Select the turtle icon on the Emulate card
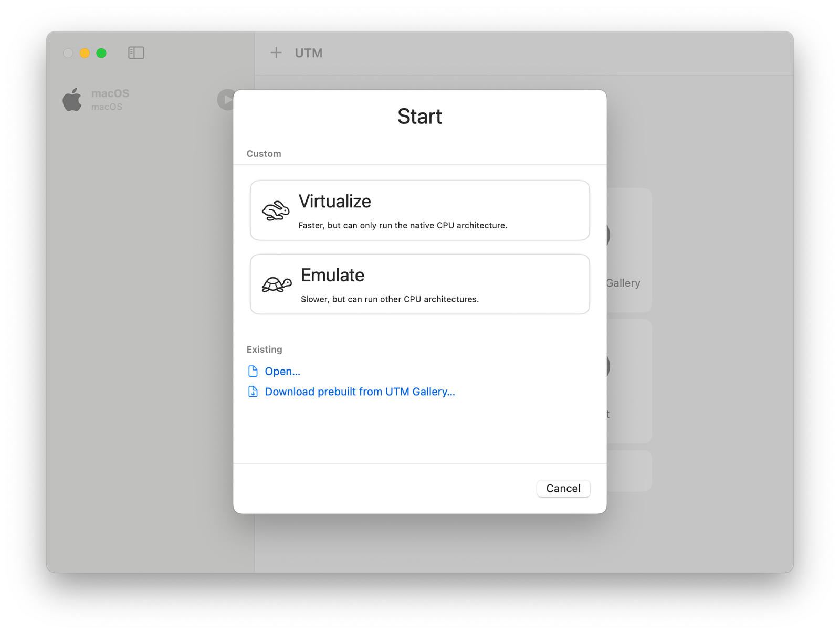The height and width of the screenshot is (634, 840). click(x=275, y=284)
